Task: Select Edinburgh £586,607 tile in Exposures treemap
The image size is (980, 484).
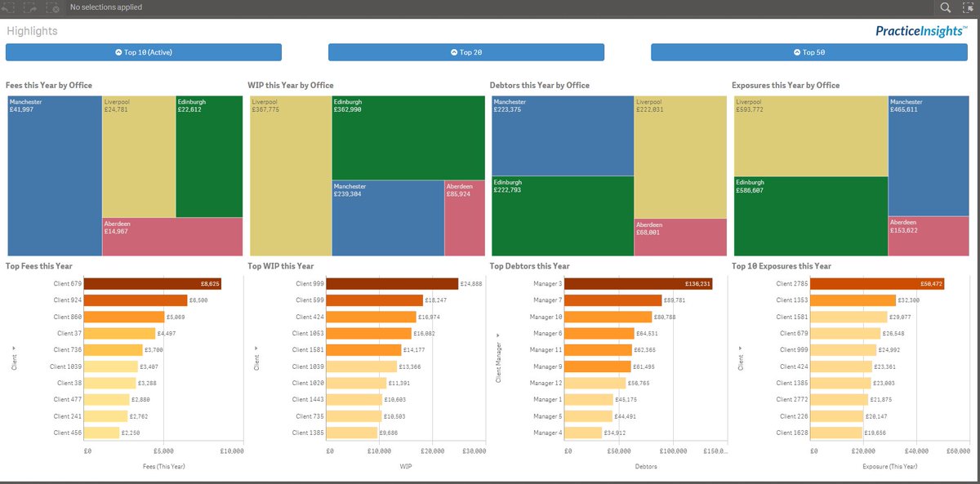Action: pyautogui.click(x=811, y=215)
